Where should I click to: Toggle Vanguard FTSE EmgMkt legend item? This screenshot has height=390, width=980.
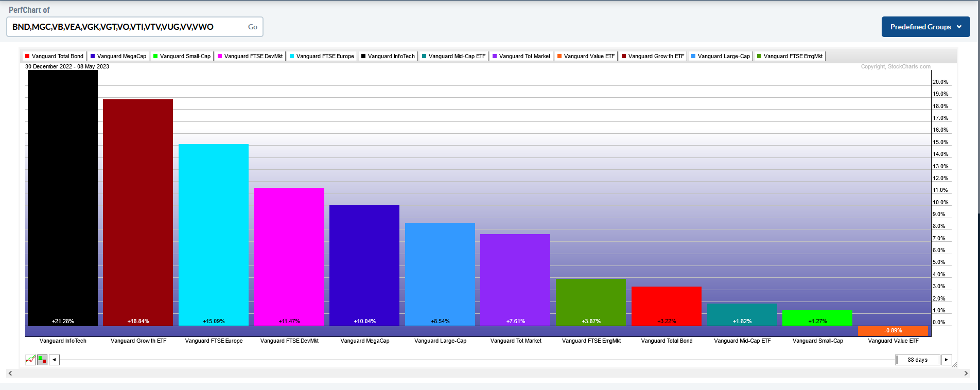(x=790, y=56)
